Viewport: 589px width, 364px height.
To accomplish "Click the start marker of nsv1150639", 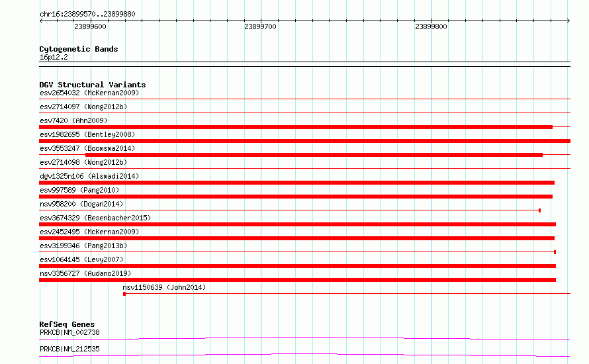I will [124, 294].
